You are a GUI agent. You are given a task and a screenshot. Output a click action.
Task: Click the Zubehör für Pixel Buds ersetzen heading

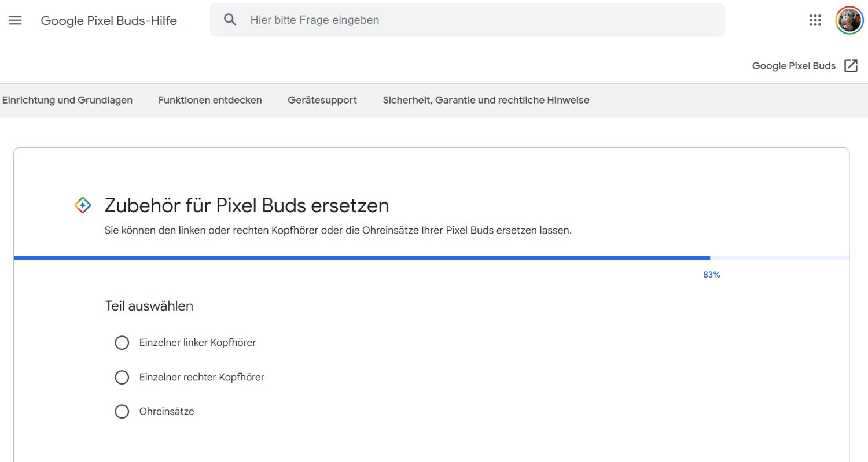(x=247, y=205)
